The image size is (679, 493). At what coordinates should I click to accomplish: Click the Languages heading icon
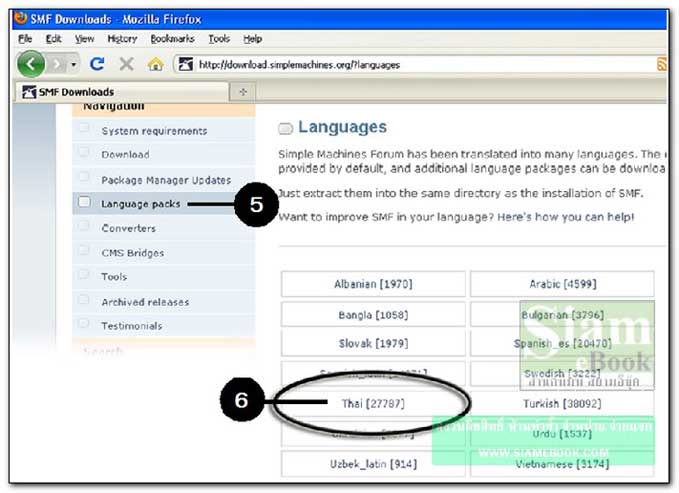point(285,129)
